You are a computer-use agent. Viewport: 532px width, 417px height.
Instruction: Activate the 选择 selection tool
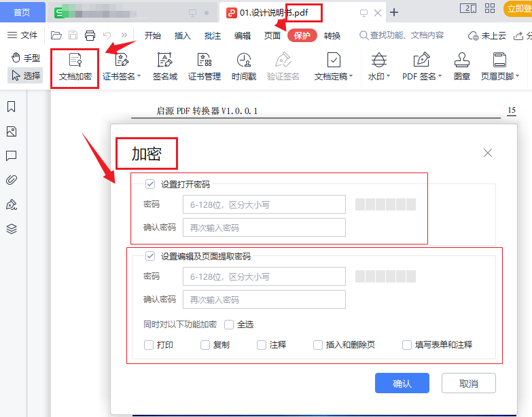pyautogui.click(x=26, y=75)
